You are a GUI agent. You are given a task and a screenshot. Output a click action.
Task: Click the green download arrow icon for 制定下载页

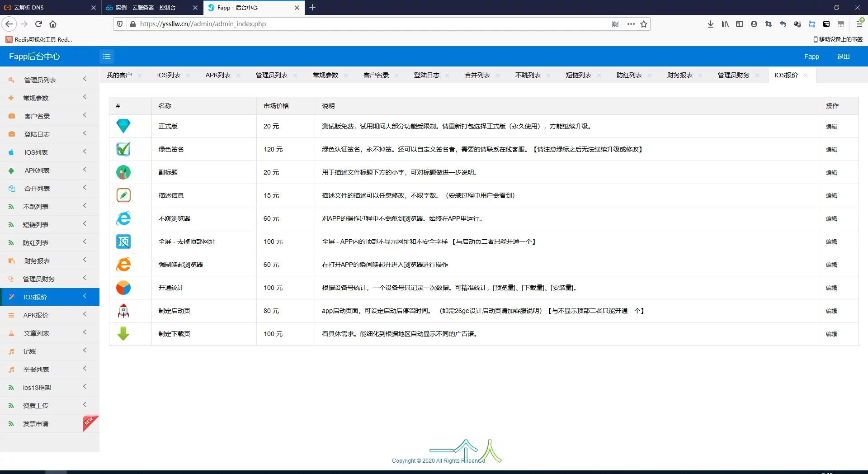coord(123,334)
